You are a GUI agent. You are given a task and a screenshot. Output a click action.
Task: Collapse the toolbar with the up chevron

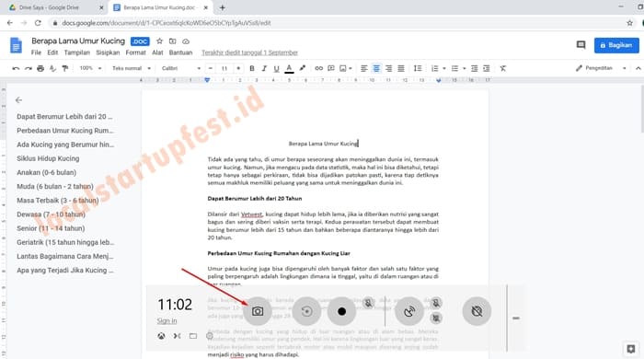[638, 69]
